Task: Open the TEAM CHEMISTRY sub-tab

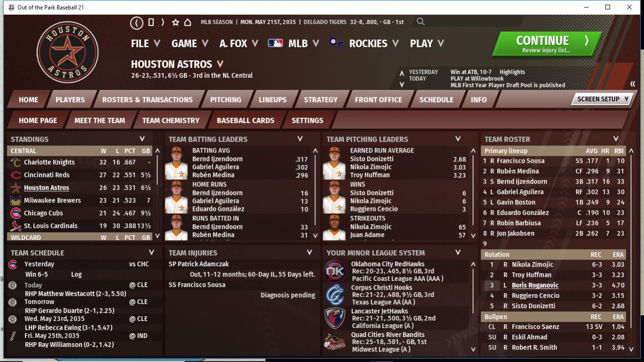Action: [171, 120]
